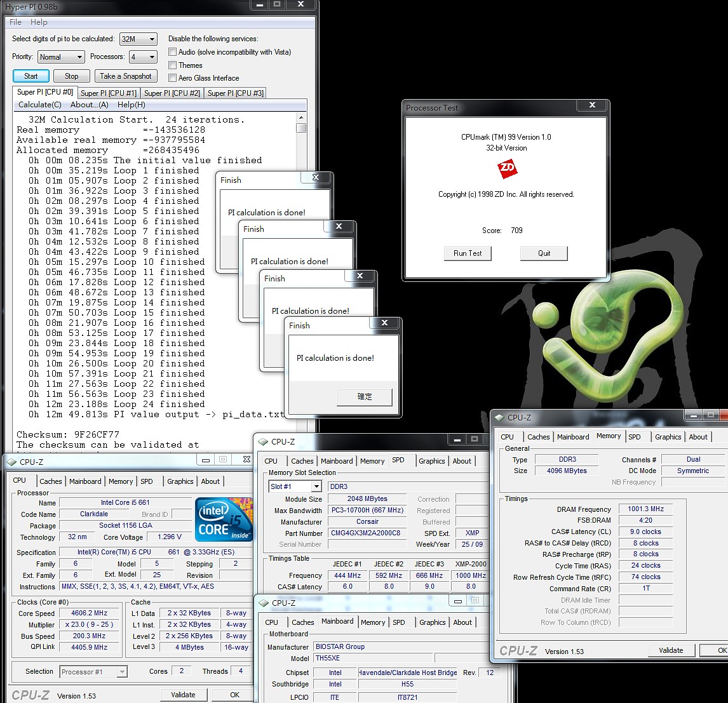The image size is (728, 703).
Task: Click the Module Size value 2048 MBytes
Action: click(x=367, y=499)
